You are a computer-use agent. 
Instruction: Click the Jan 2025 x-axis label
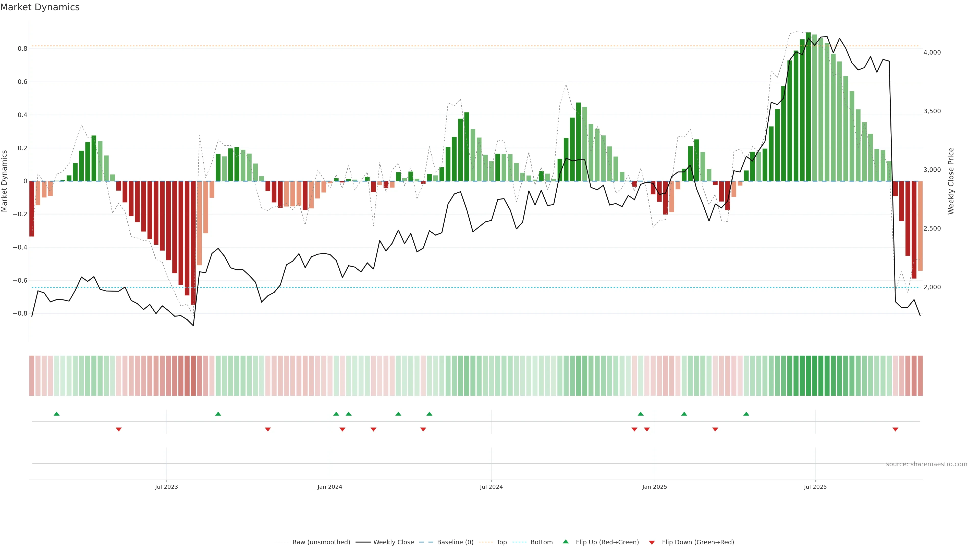click(654, 487)
